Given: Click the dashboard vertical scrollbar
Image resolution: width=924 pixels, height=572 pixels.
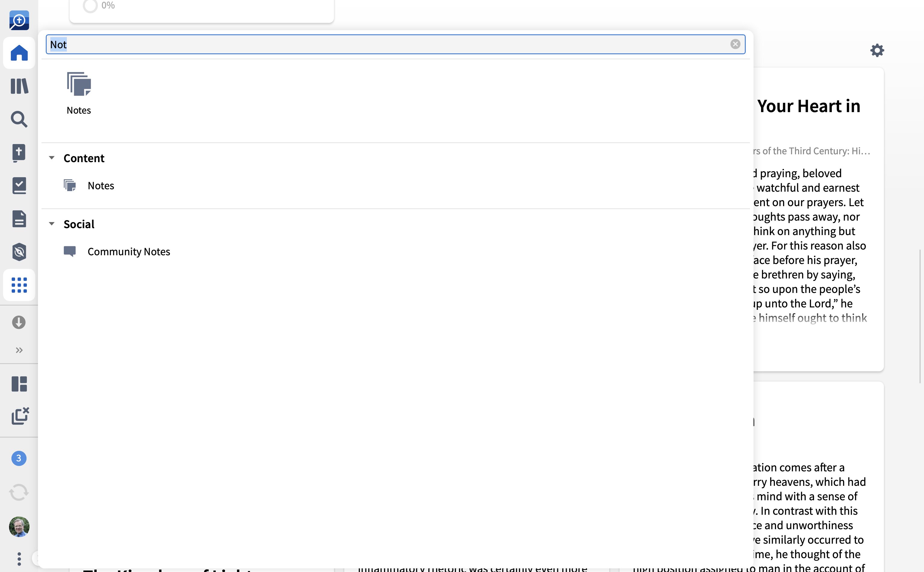Looking at the screenshot, I should [x=920, y=316].
